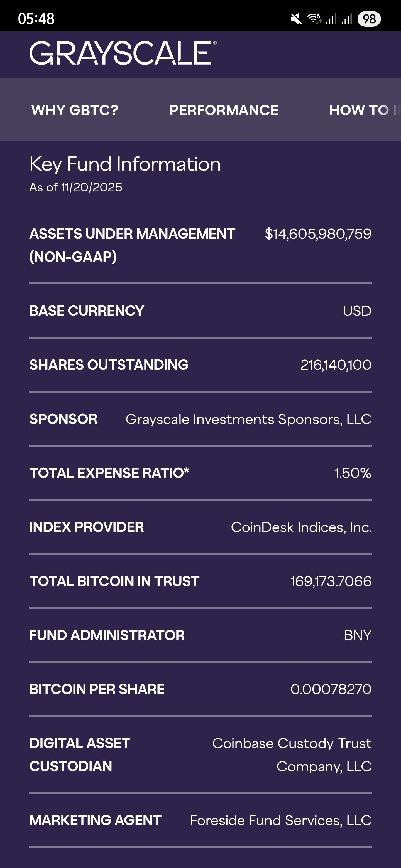The width and height of the screenshot is (401, 868).
Task: Tap the battery level indicator showing 98
Action: coord(369,19)
